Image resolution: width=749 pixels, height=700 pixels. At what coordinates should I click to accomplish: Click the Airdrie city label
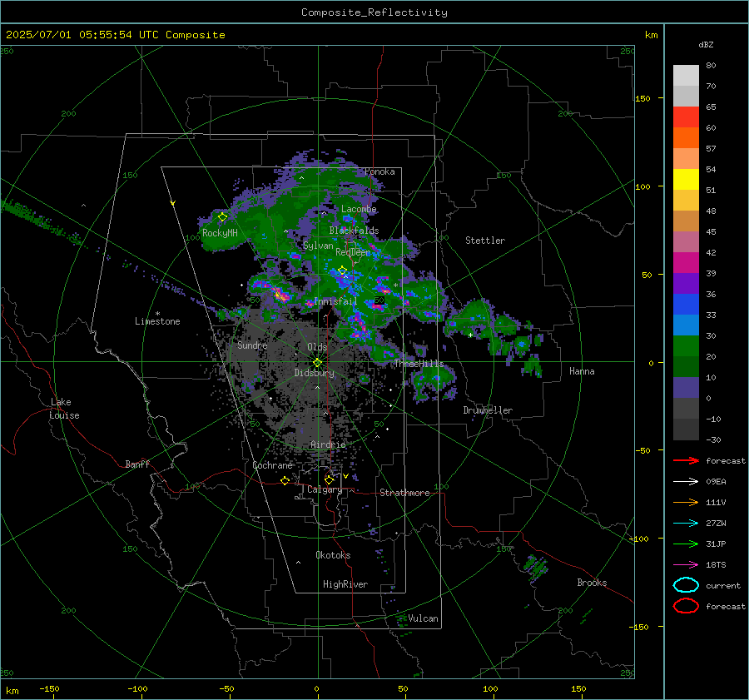click(328, 444)
